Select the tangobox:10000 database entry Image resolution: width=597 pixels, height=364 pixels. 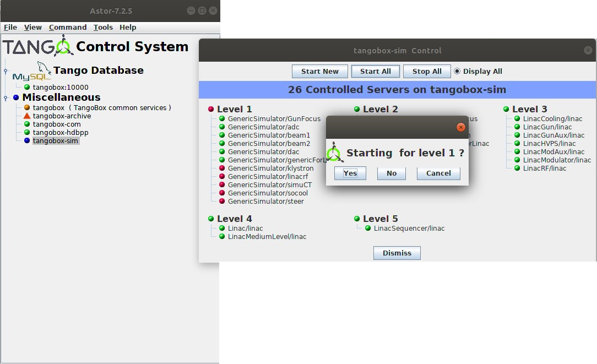(61, 87)
